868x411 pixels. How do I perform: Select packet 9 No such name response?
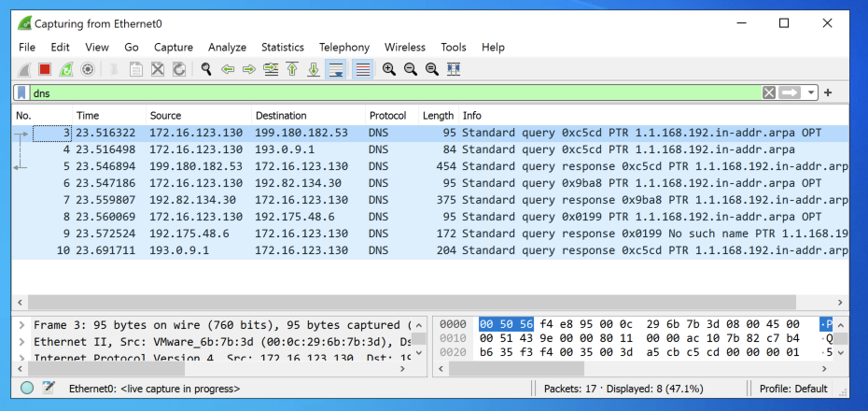[x=430, y=234]
